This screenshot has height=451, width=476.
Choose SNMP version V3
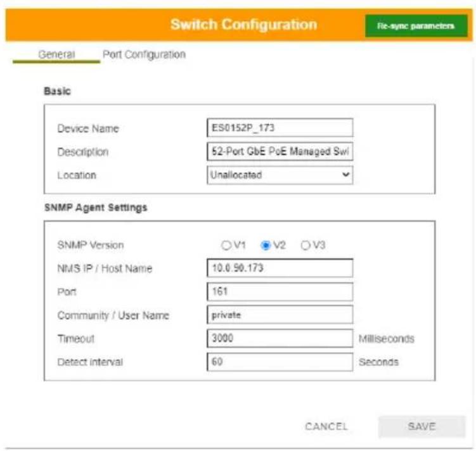[x=305, y=245]
